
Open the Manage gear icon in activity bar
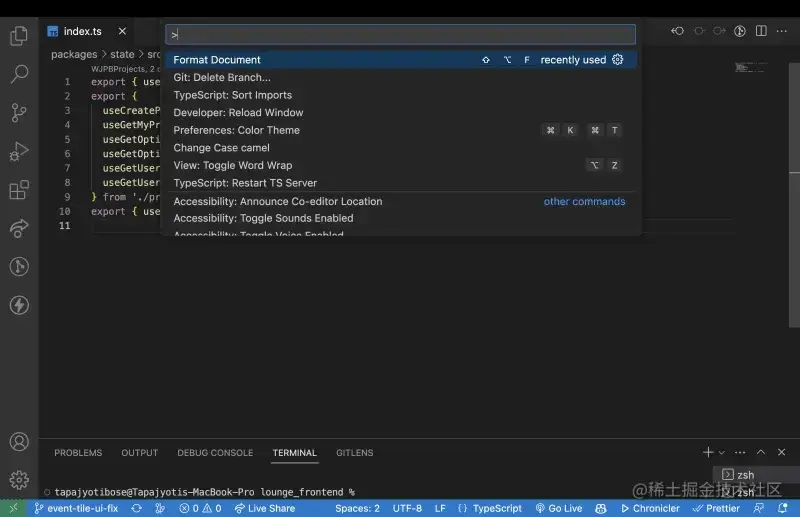[x=19, y=480]
